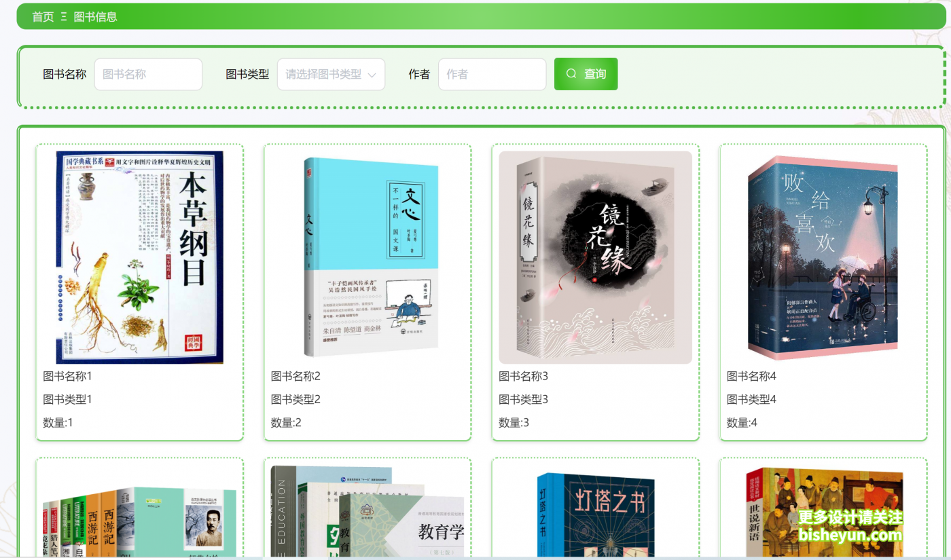The width and height of the screenshot is (951, 560).
Task: Click the 图书名称1 title text
Action: [x=67, y=376]
